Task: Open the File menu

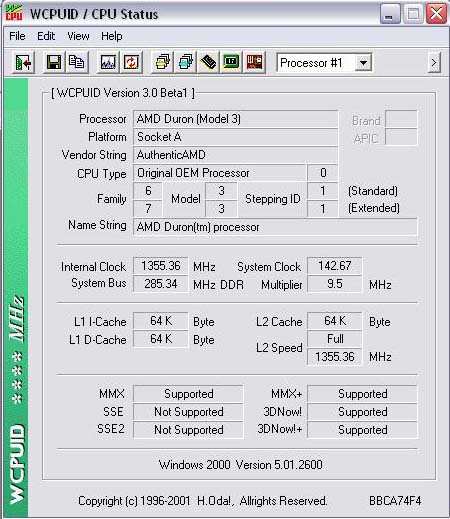Action: tap(17, 36)
